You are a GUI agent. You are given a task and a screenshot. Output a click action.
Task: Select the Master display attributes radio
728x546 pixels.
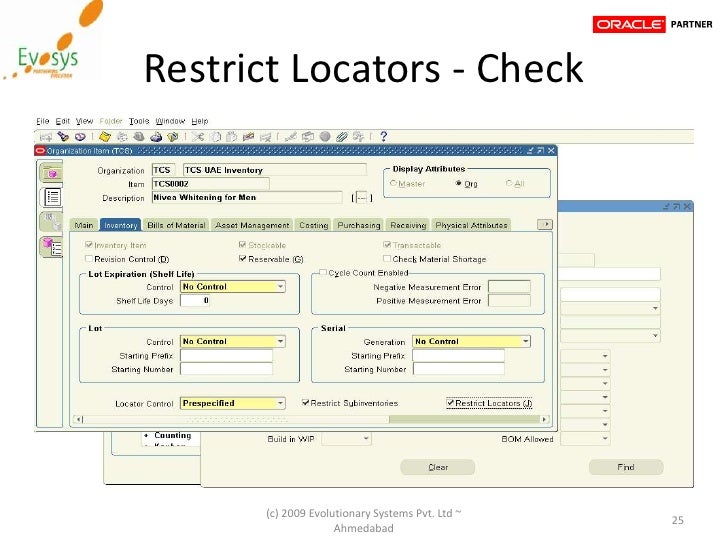tap(394, 183)
